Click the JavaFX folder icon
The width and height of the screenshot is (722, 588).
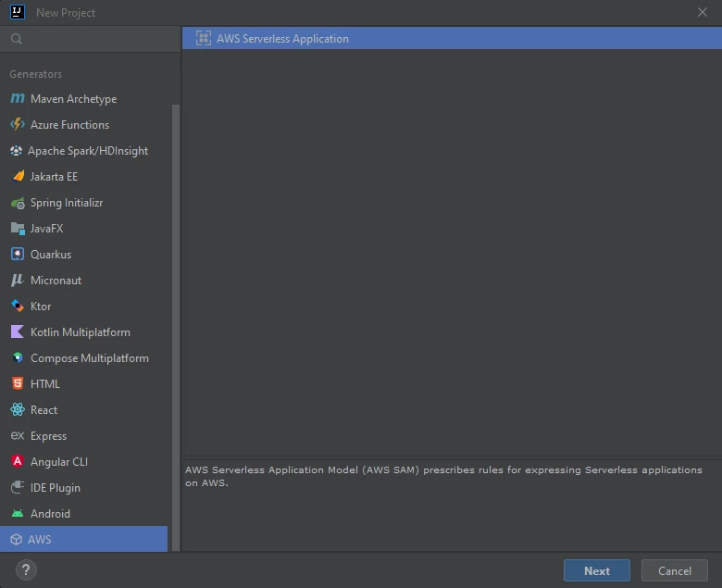(18, 229)
